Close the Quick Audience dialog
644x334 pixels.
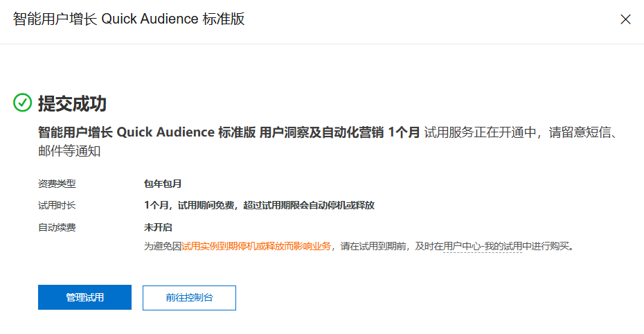coord(625,19)
